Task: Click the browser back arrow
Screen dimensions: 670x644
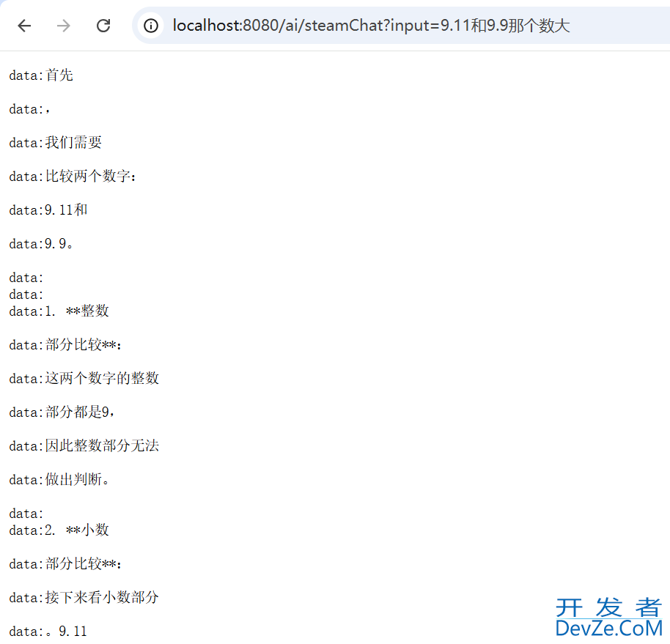Action: point(24,26)
